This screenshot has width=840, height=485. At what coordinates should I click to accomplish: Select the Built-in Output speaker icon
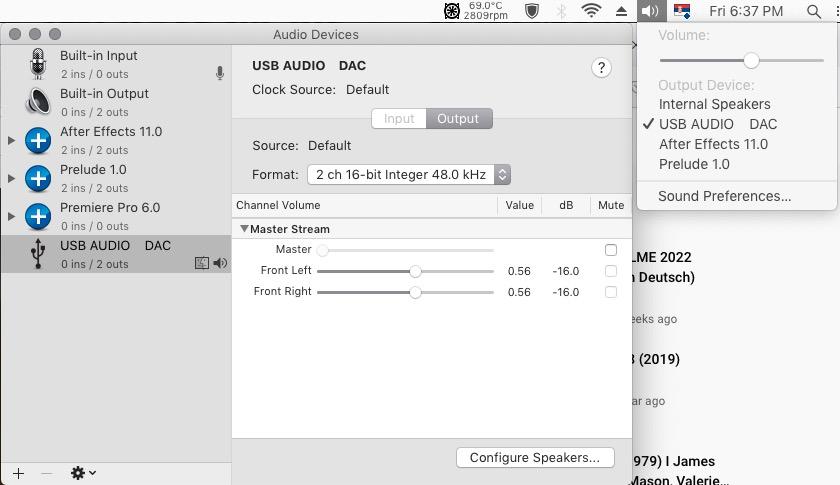click(x=38, y=102)
